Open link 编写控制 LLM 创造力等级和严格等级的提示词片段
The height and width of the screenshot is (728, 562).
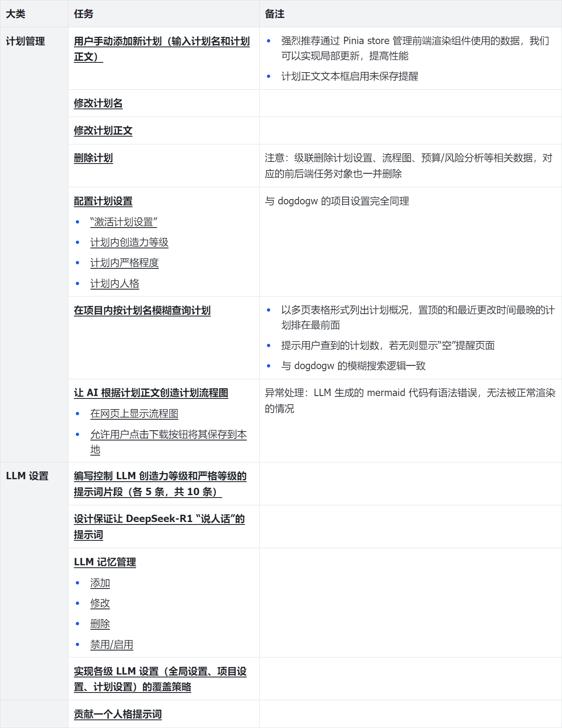coord(160,484)
